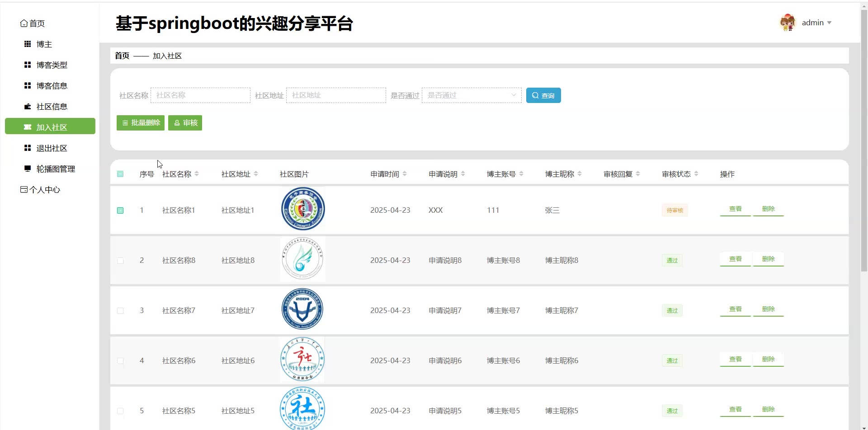Viewport: 868px width, 430px height.
Task: Click the admin avatar picture
Action: [x=787, y=23]
